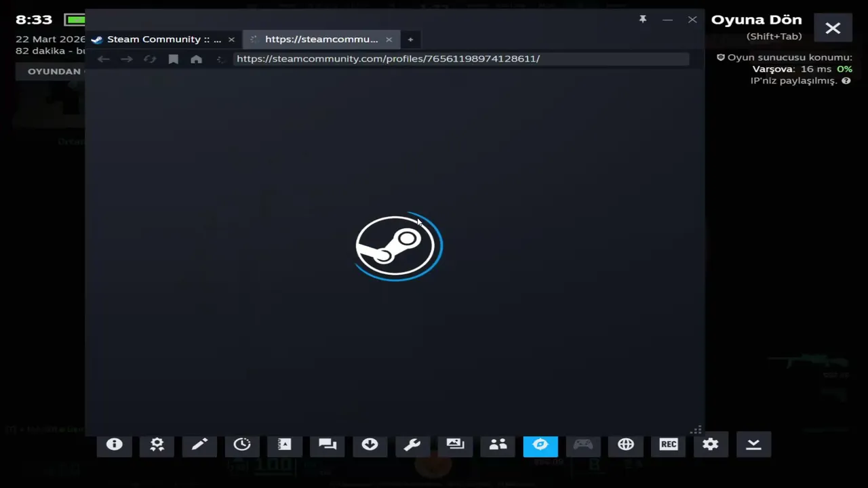Click the browser window resize grip
Screen dimensions: 868x488
tap(696, 430)
